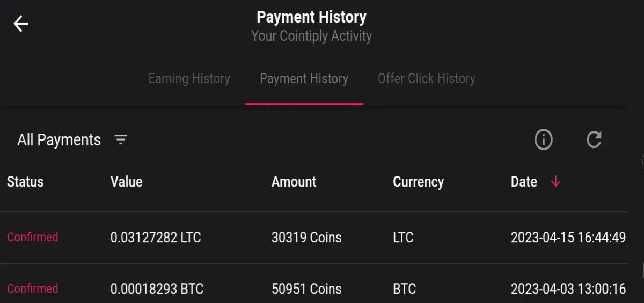This screenshot has width=644, height=303.
Task: Sort by the Currency column header
Action: (x=419, y=182)
